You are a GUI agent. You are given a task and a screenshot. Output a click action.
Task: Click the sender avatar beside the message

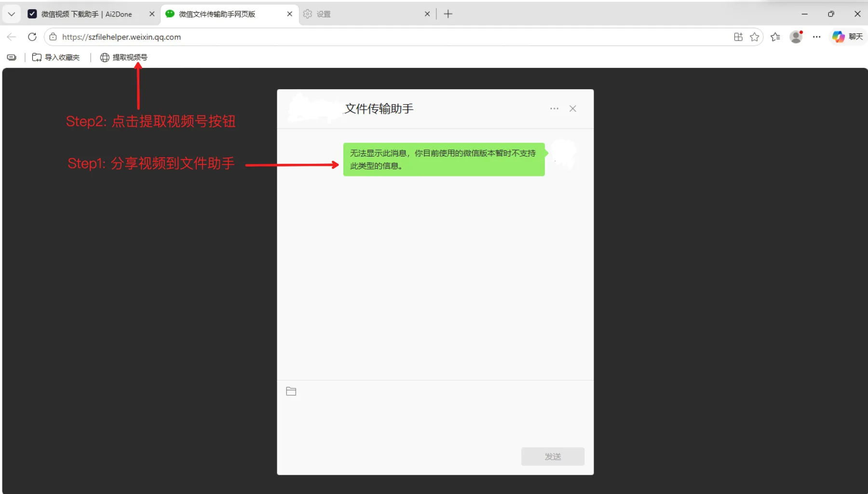564,154
